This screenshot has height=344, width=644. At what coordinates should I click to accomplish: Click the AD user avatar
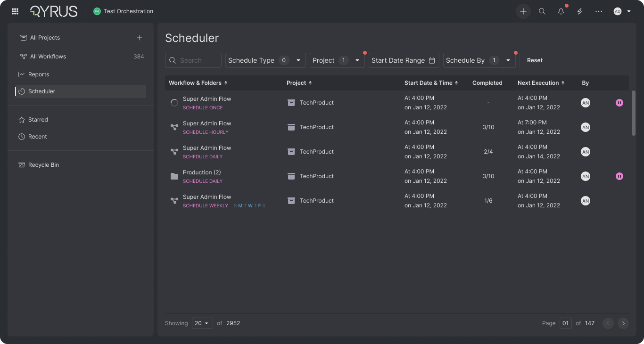point(618,11)
